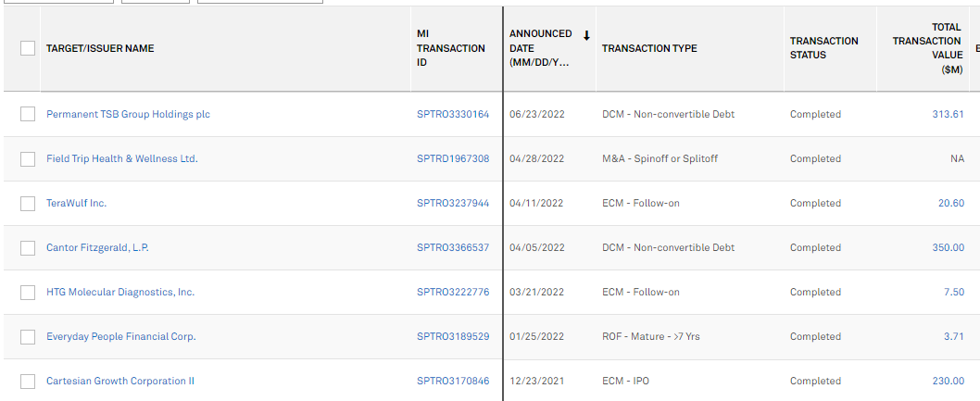Mark the Everyday People Financial Corp. checkbox
Viewport: 980px width, 401px height.
(x=28, y=336)
